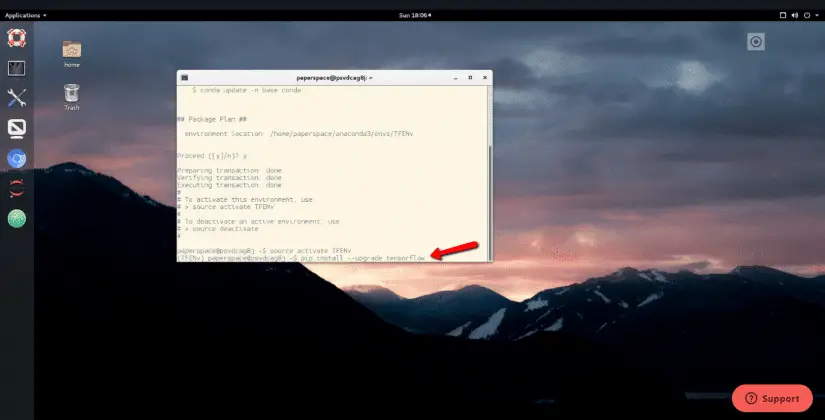
Task: Expand the system menu dropdown arrow
Action: coord(816,16)
